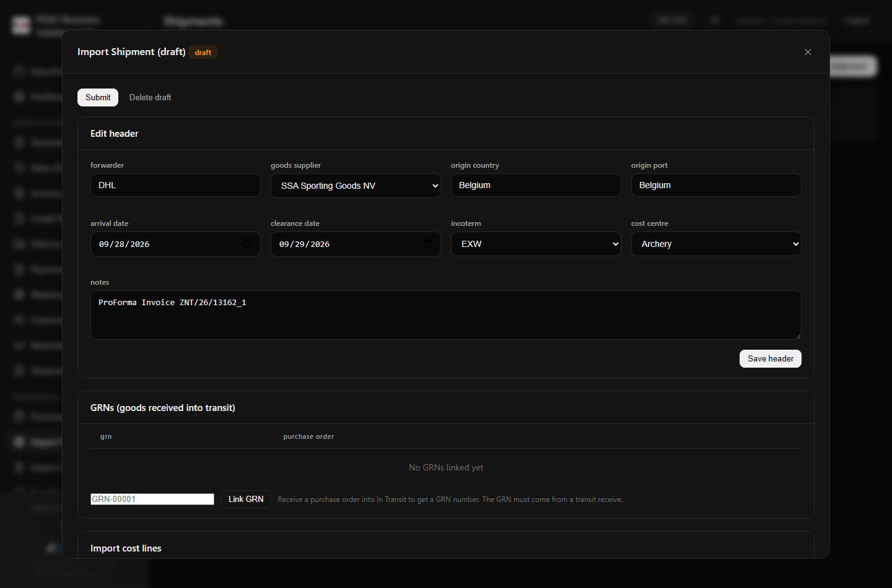Edit arrival date field
892x588 pixels.
[175, 244]
